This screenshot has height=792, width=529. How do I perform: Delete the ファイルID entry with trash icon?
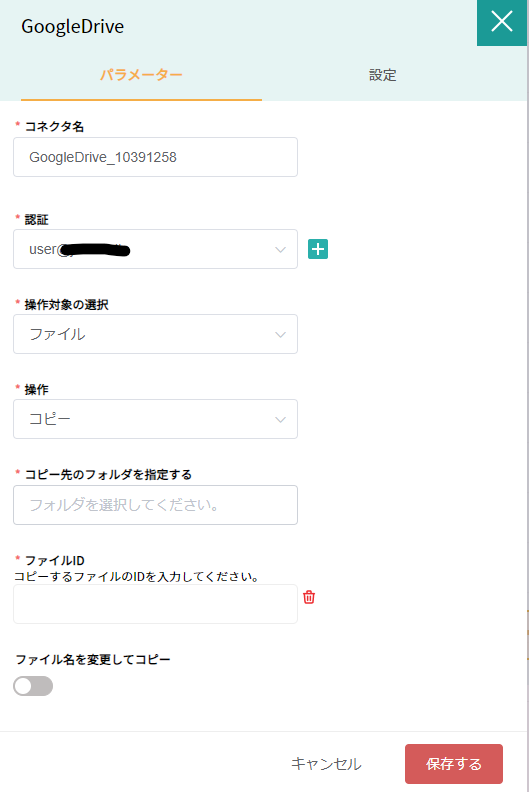tap(309, 597)
